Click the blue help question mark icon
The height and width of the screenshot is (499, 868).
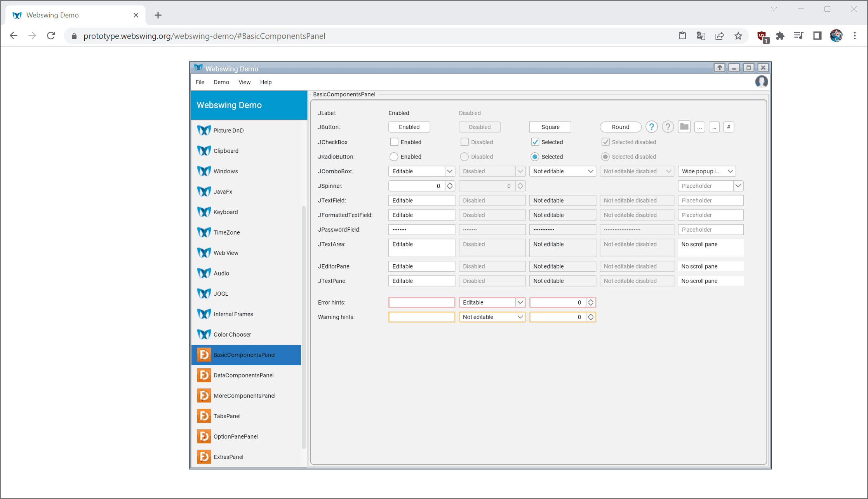tap(652, 127)
